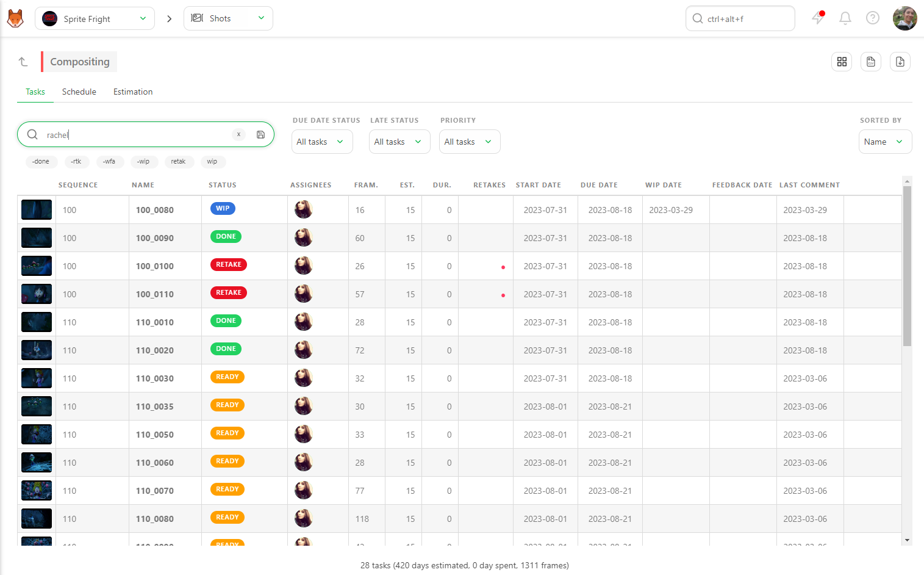Toggle the wip filter tag
The height and width of the screenshot is (575, 924).
212,162
